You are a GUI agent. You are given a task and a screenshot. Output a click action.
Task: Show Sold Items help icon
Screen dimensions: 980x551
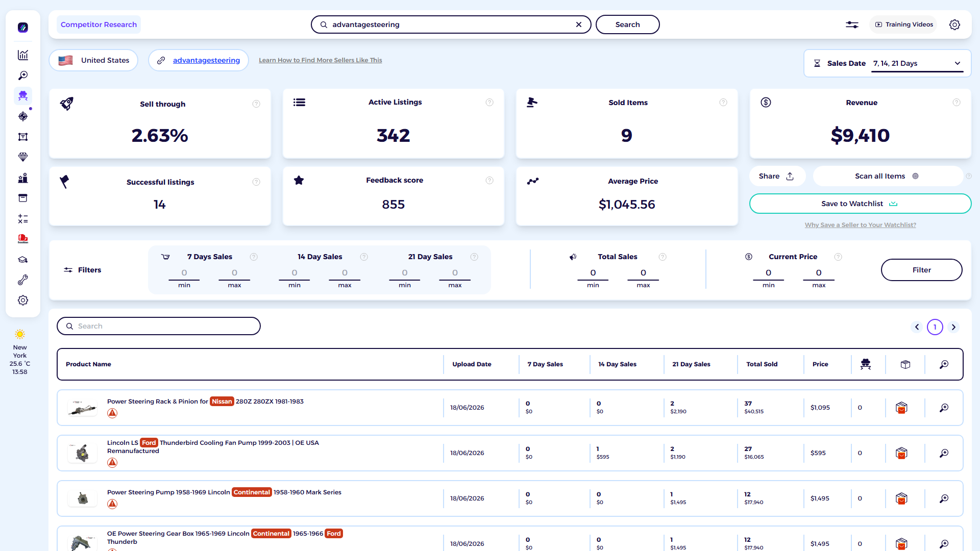723,103
